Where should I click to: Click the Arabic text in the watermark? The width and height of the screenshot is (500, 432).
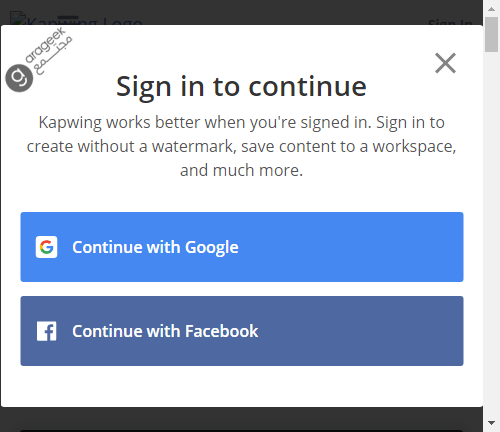click(53, 56)
